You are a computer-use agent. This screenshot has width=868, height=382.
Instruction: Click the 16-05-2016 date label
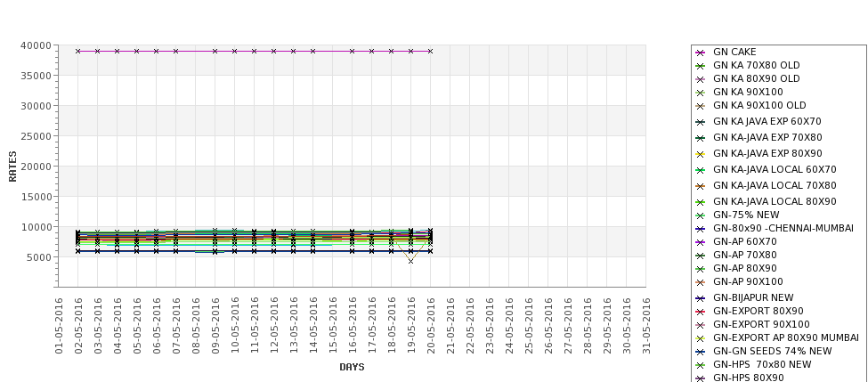pyautogui.click(x=352, y=326)
